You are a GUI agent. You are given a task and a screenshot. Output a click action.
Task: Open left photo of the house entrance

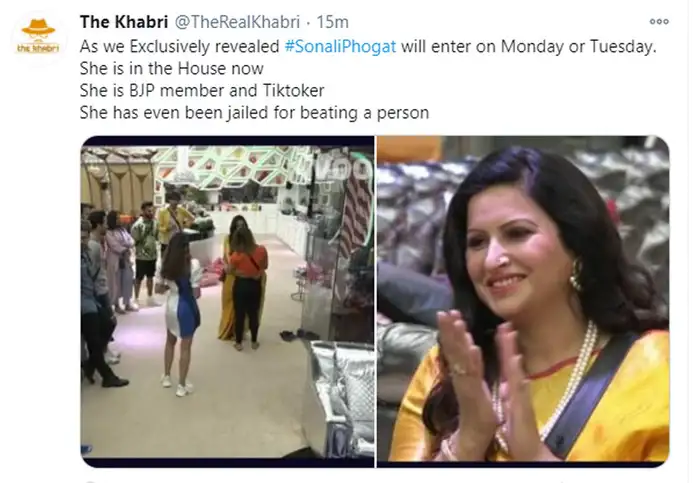coord(227,301)
